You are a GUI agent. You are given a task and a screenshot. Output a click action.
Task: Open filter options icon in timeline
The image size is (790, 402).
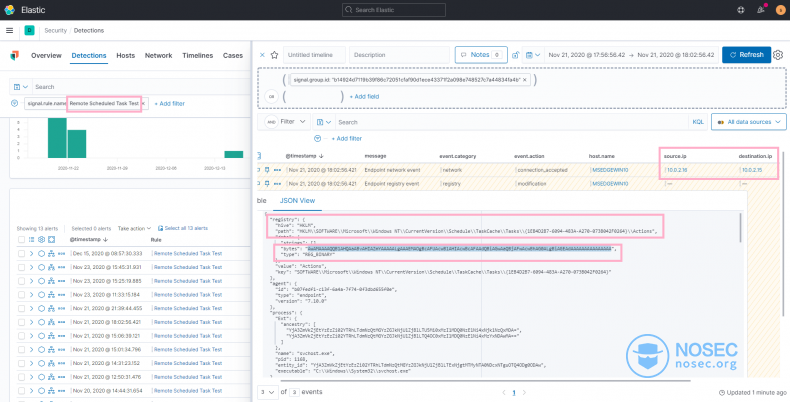pos(317,138)
